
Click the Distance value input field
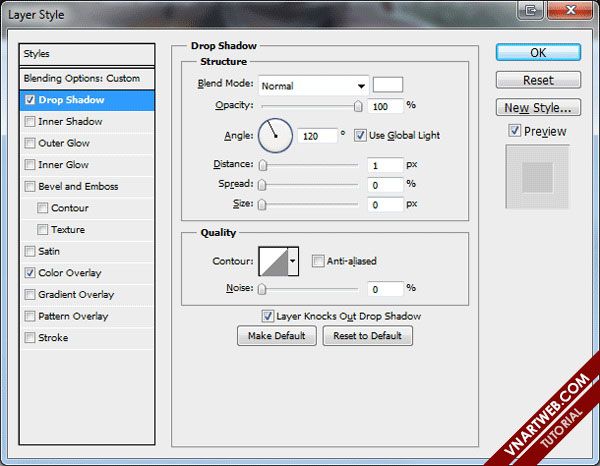[383, 165]
